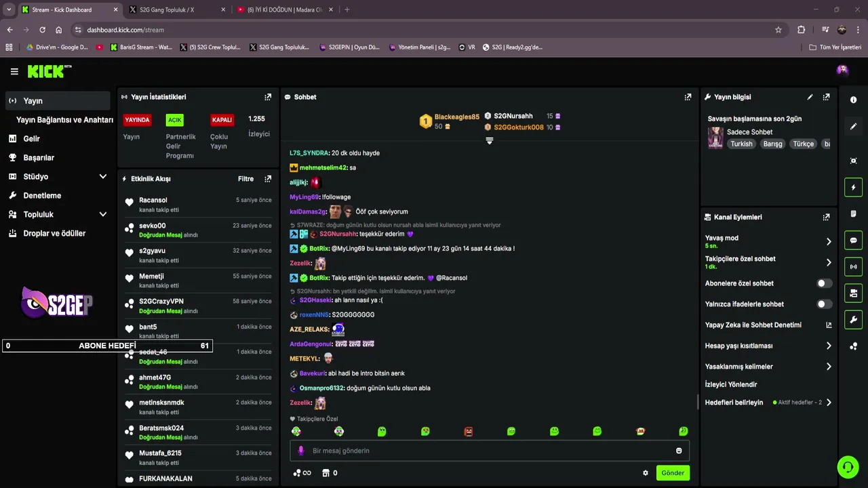This screenshot has width=868, height=488.
Task: Click the chat panel scrollbar
Action: (698, 401)
